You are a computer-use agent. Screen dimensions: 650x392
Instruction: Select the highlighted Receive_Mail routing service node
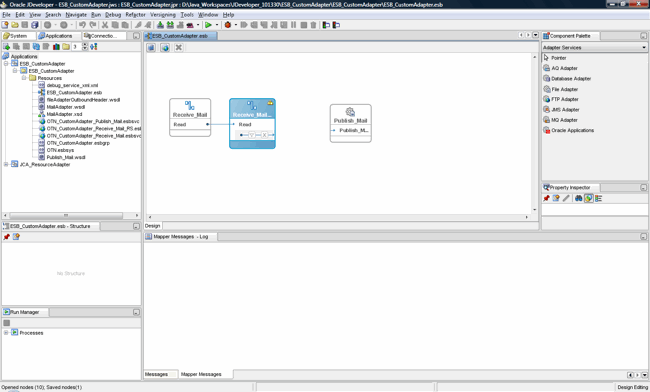[x=252, y=123]
